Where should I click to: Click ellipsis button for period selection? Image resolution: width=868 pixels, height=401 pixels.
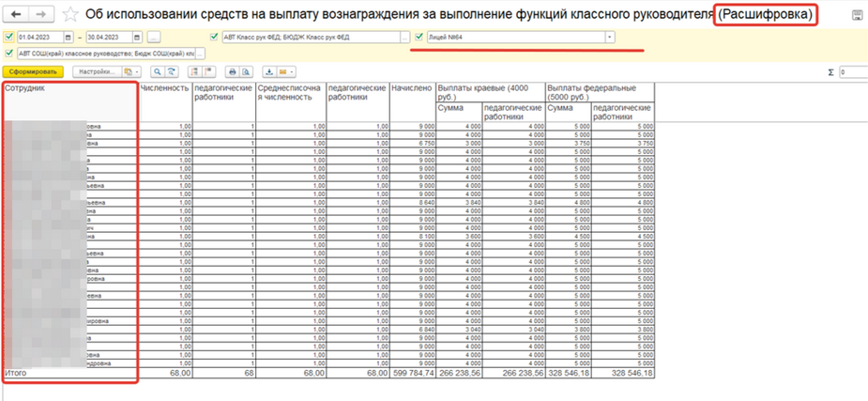click(153, 37)
